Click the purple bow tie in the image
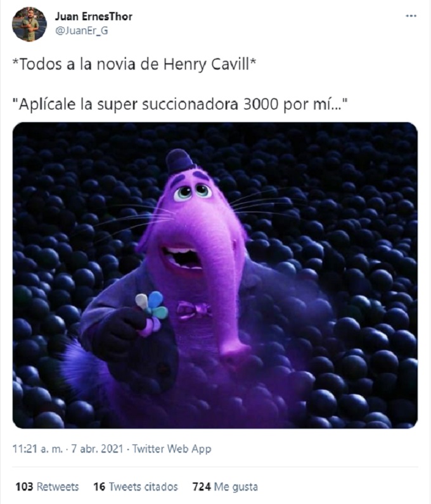The width and height of the screenshot is (431, 504). [193, 310]
